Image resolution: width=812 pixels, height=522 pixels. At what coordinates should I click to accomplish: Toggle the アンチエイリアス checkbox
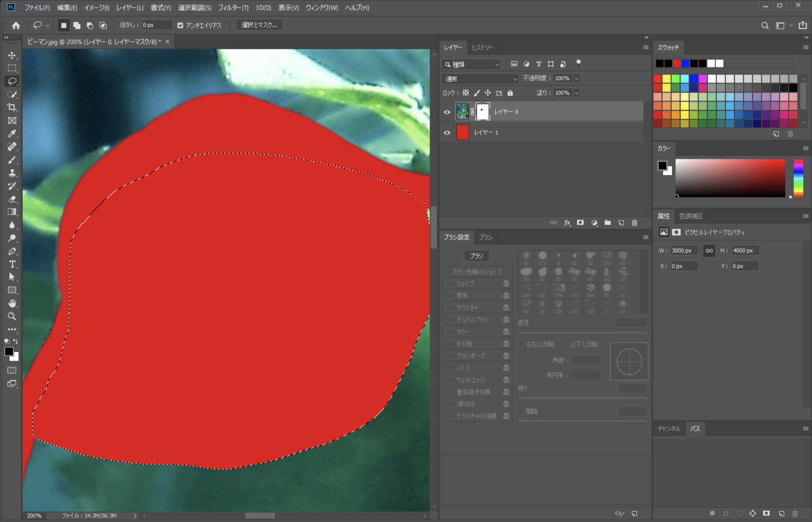click(180, 25)
